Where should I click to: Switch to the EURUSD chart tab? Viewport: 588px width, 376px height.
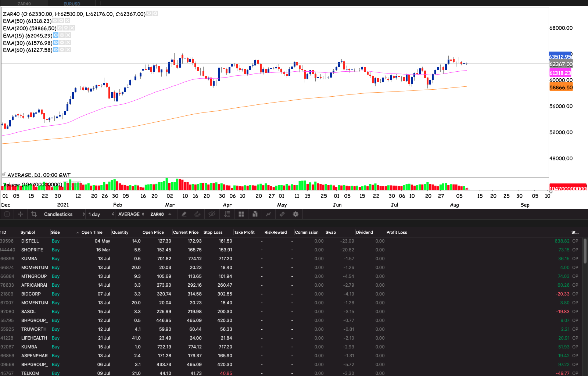coord(72,4)
